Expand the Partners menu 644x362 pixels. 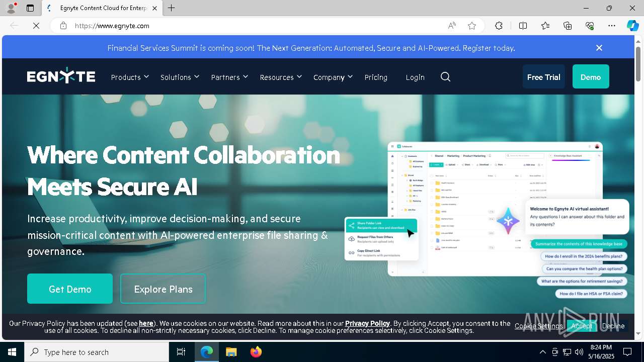pyautogui.click(x=229, y=77)
